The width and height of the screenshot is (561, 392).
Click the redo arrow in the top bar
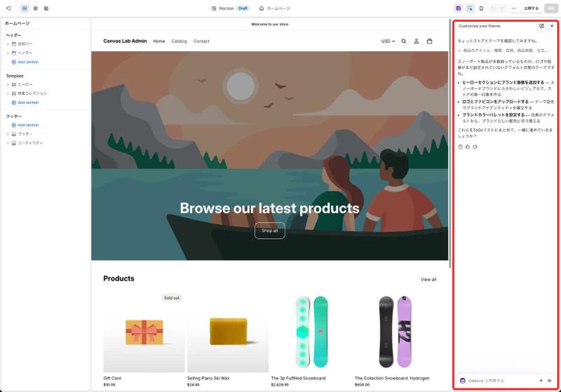(x=502, y=8)
